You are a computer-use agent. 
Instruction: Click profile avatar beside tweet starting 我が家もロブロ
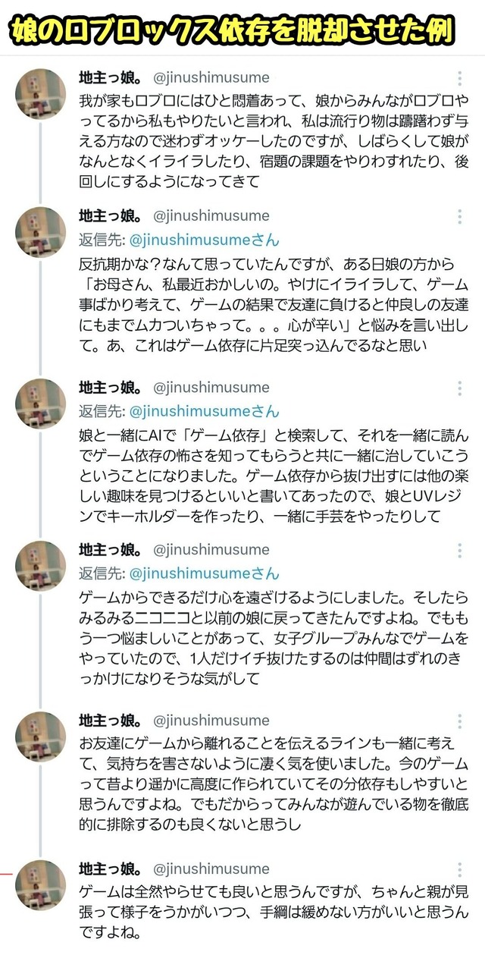point(41,95)
